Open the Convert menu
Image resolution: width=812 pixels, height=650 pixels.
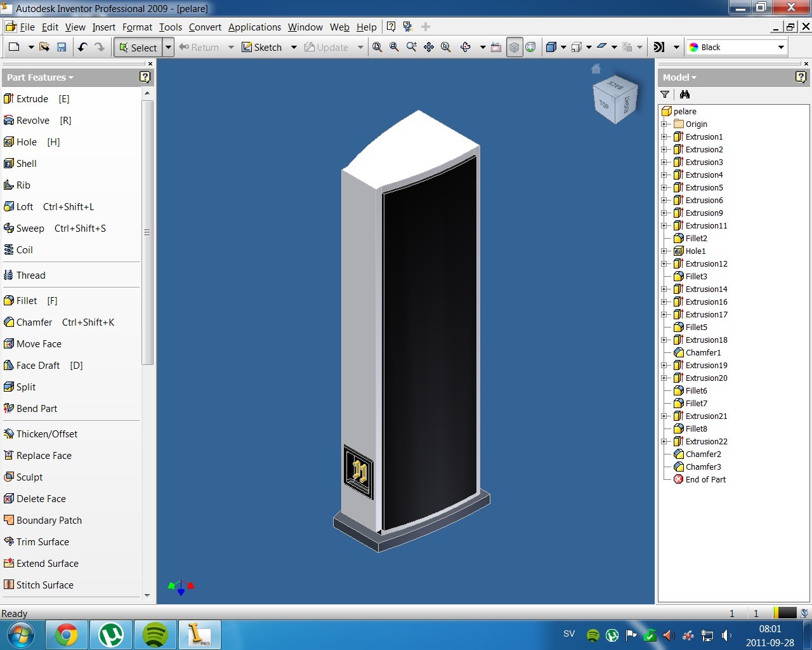205,27
